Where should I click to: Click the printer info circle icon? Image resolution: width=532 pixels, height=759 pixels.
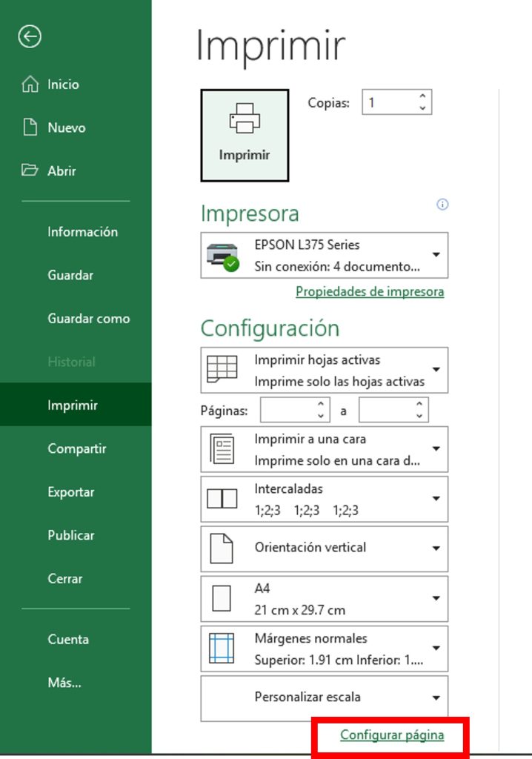pyautogui.click(x=443, y=205)
